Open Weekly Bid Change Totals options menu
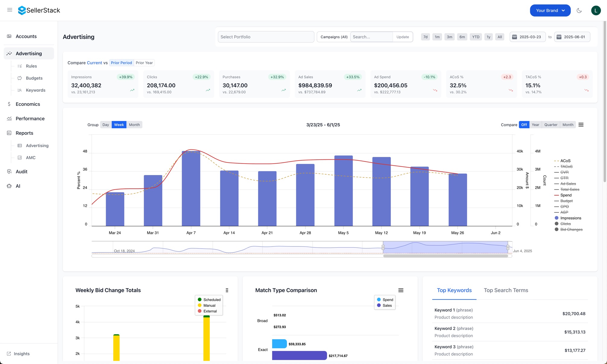This screenshot has width=607, height=364. coord(227,290)
